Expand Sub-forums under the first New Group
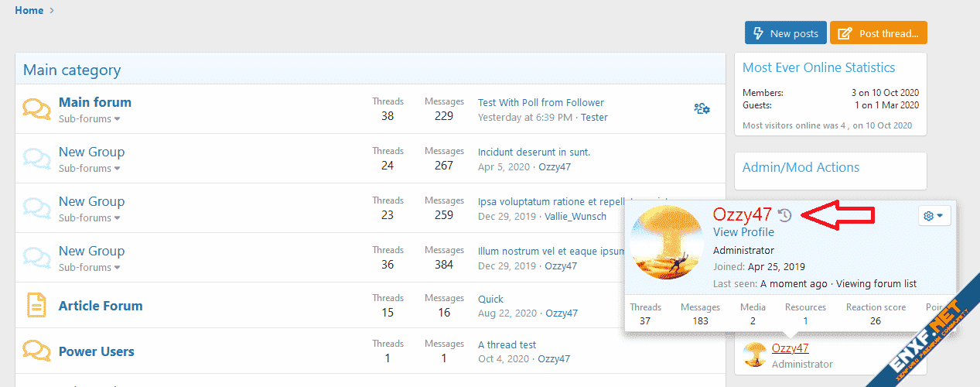Viewport: 980px width, 387px height. coord(90,169)
